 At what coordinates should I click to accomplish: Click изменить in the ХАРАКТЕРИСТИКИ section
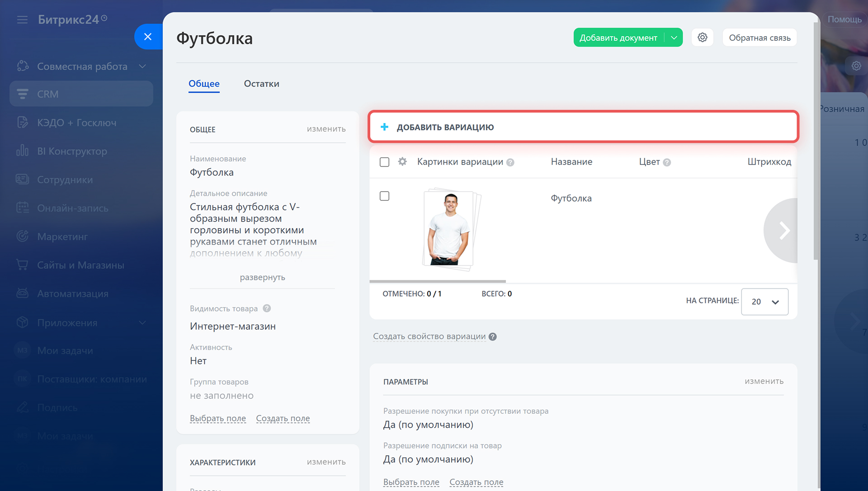coord(326,462)
